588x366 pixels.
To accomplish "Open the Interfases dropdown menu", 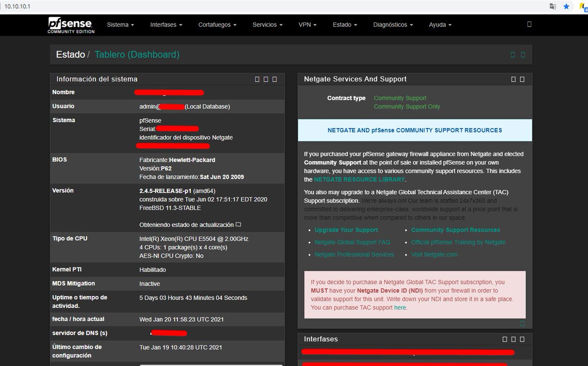I will 166,25.
